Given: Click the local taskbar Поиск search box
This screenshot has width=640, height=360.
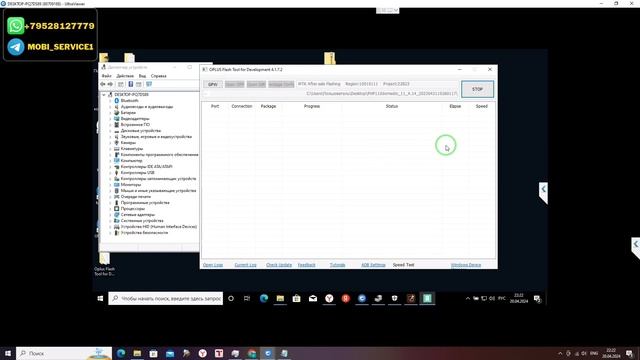Looking at the screenshot, I should tap(64, 353).
